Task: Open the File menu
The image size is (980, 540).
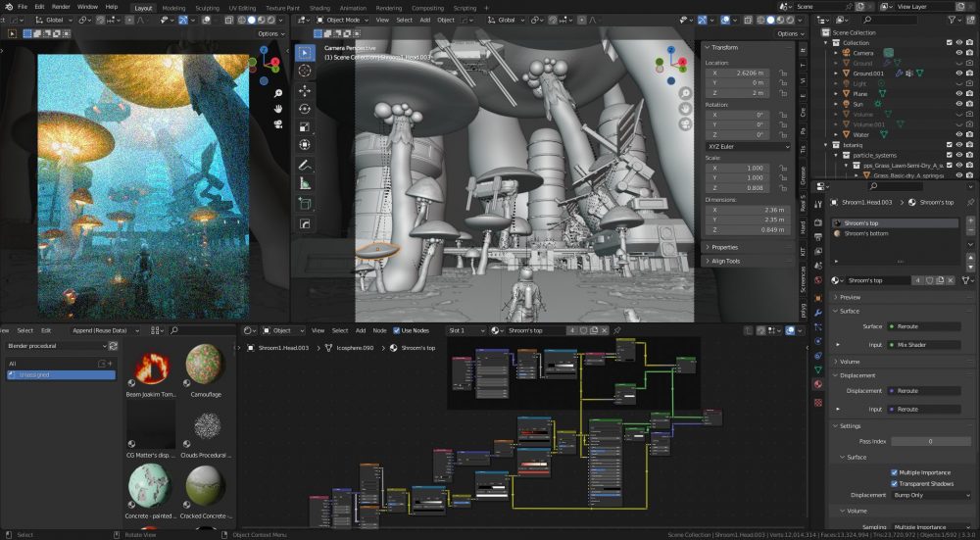Action: point(23,7)
